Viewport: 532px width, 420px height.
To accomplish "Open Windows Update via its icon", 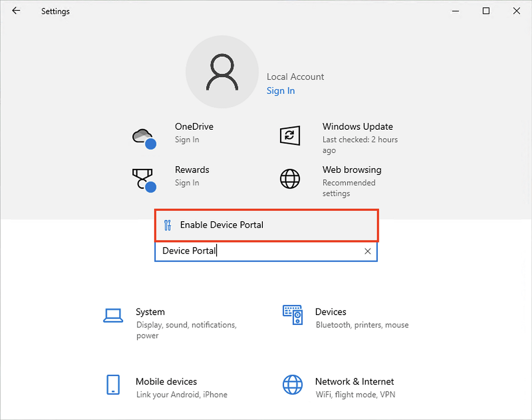I will tap(289, 136).
